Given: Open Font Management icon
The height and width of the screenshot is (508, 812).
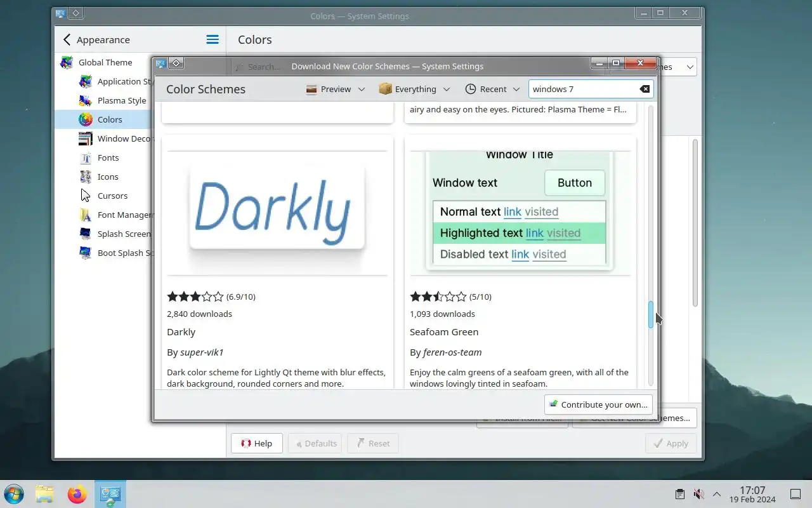Looking at the screenshot, I should pos(86,215).
